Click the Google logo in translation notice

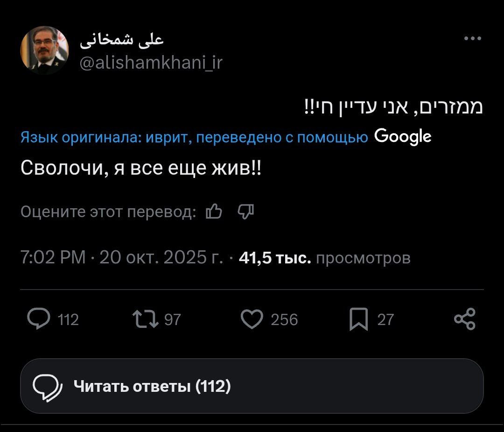(x=403, y=136)
